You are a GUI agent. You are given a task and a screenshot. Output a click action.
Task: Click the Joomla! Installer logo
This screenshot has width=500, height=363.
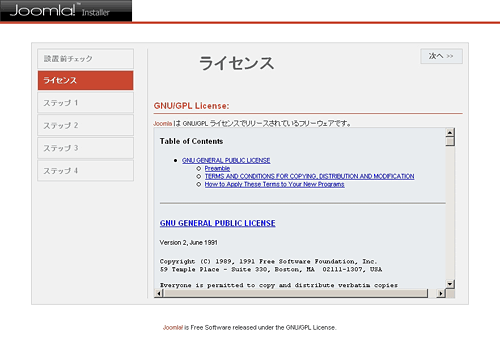[x=66, y=11]
